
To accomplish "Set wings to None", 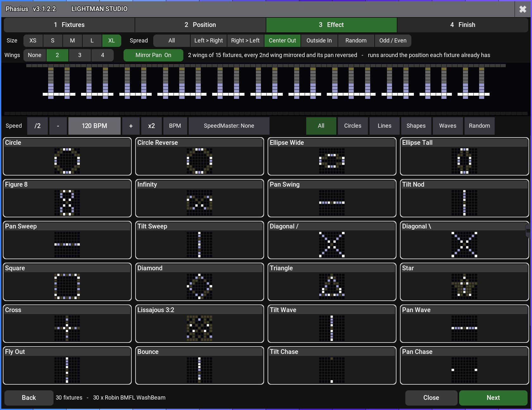I will 35,55.
